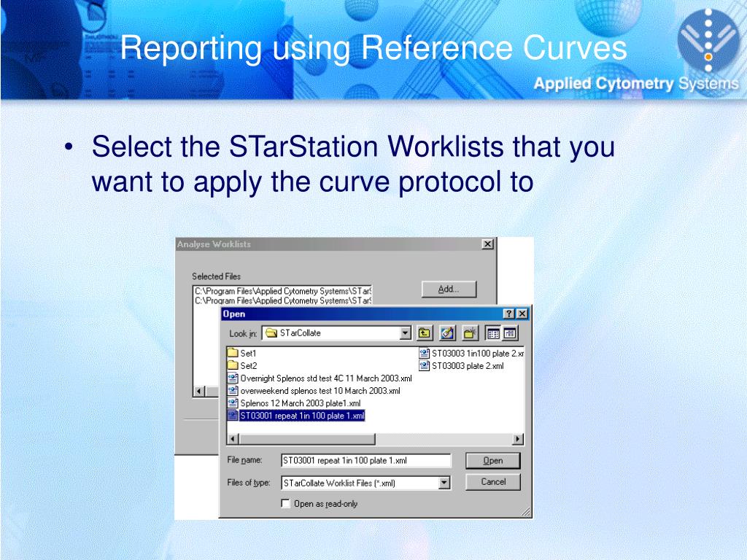Click the file list horizontal scrollbar thumb
The width and height of the screenshot is (747, 560).
[307, 439]
